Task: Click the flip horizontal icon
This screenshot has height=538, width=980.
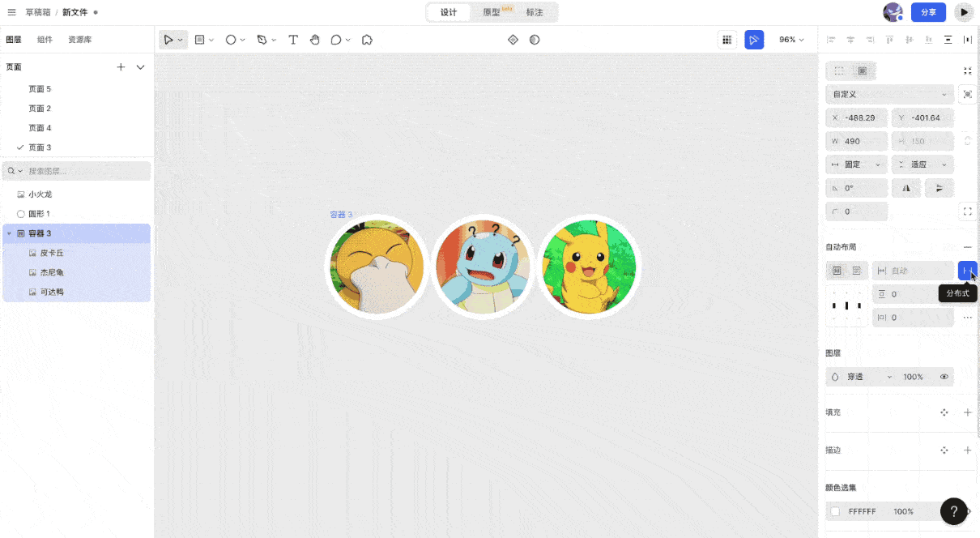Action: [x=906, y=188]
